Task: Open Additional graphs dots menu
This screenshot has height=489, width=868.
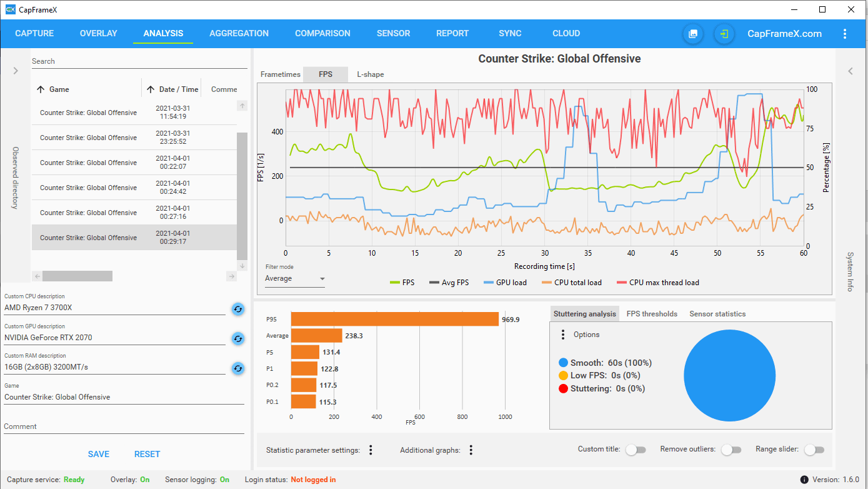Action: pyautogui.click(x=471, y=450)
